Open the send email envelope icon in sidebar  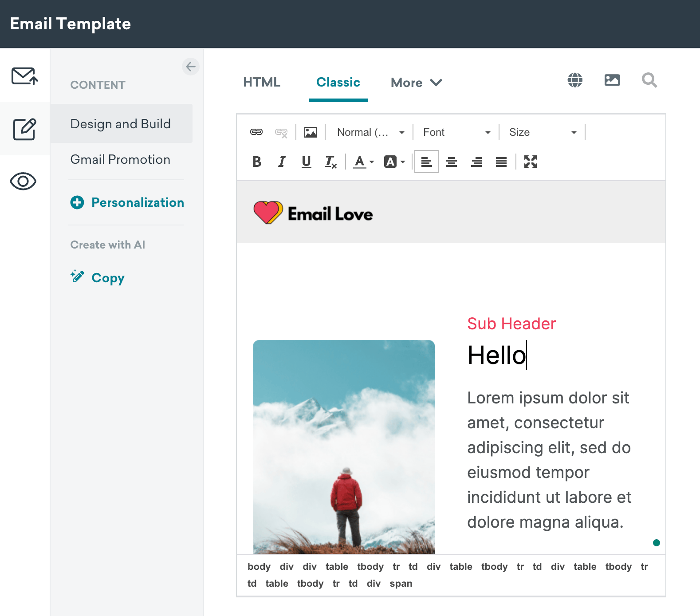tap(24, 76)
